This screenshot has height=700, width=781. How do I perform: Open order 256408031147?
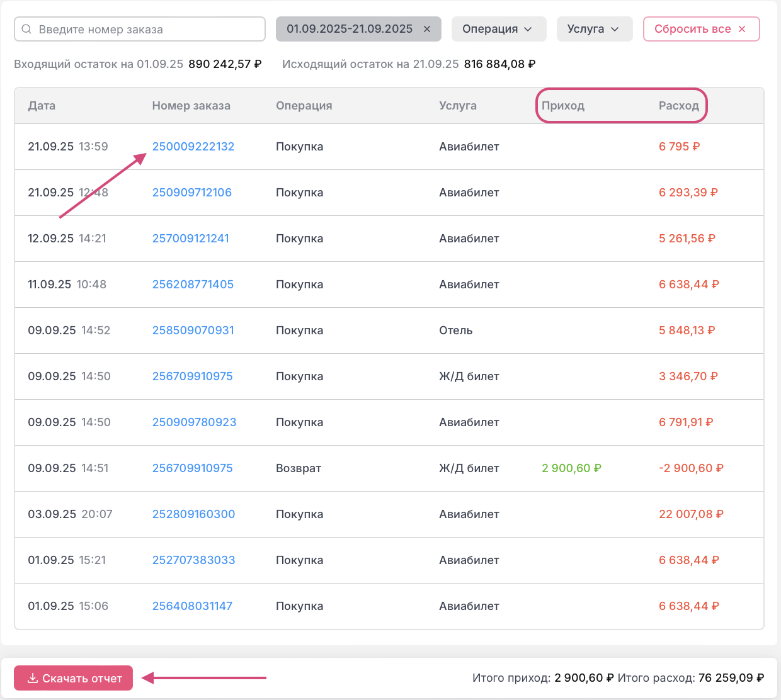[x=192, y=606]
